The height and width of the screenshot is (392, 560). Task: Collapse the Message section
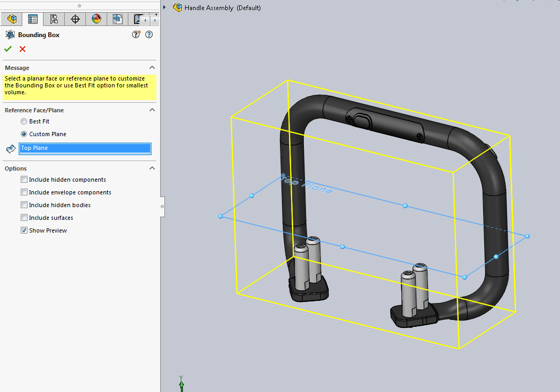[x=152, y=68]
